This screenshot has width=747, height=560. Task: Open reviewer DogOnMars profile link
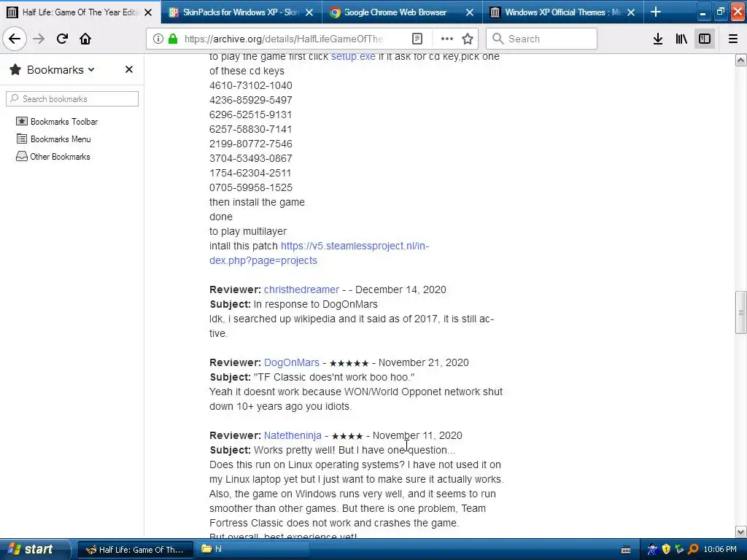tap(292, 362)
